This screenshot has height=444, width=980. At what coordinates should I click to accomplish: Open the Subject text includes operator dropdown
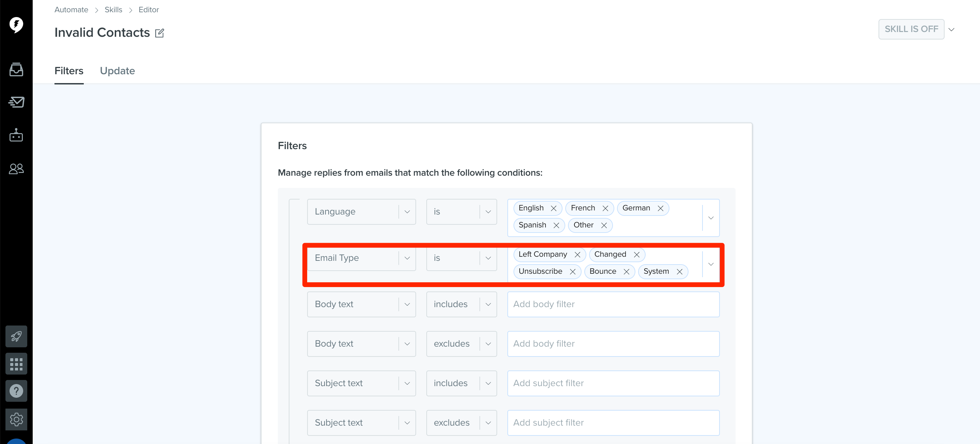click(461, 383)
